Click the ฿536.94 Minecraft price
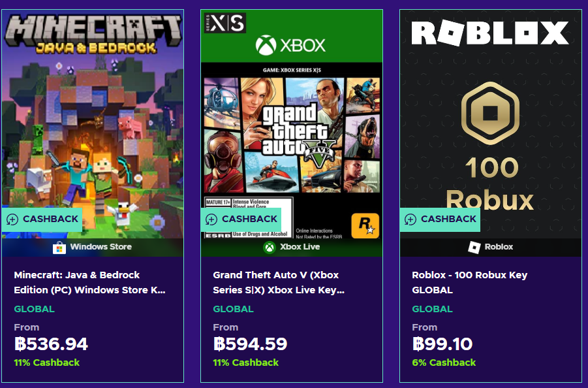The height and width of the screenshot is (388, 588). [51, 344]
